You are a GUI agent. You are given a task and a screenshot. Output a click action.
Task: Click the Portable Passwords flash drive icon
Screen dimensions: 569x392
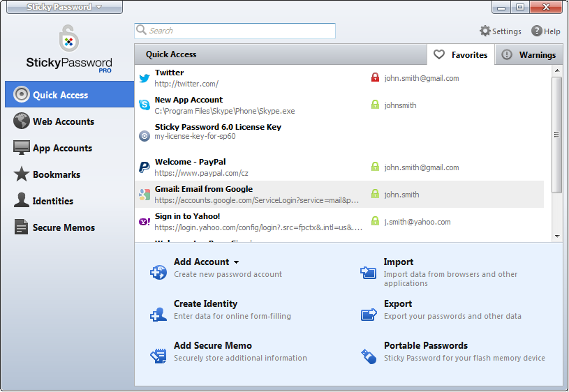pos(369,356)
